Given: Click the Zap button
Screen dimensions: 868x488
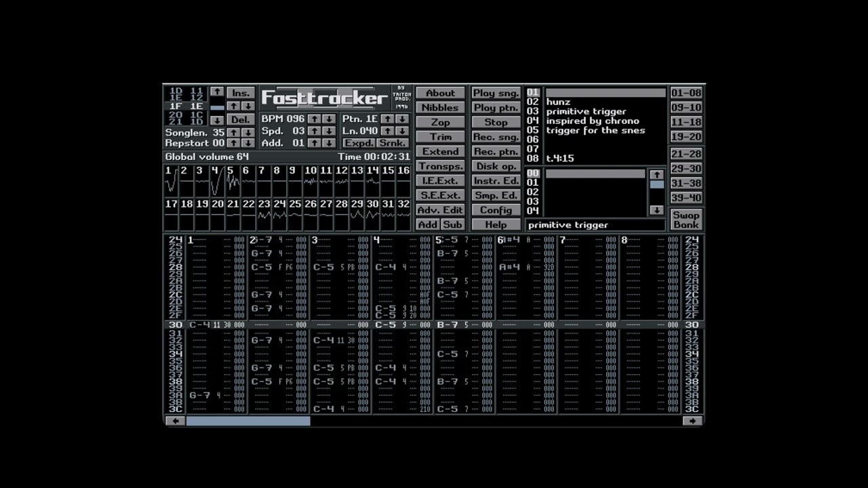Looking at the screenshot, I should [440, 122].
